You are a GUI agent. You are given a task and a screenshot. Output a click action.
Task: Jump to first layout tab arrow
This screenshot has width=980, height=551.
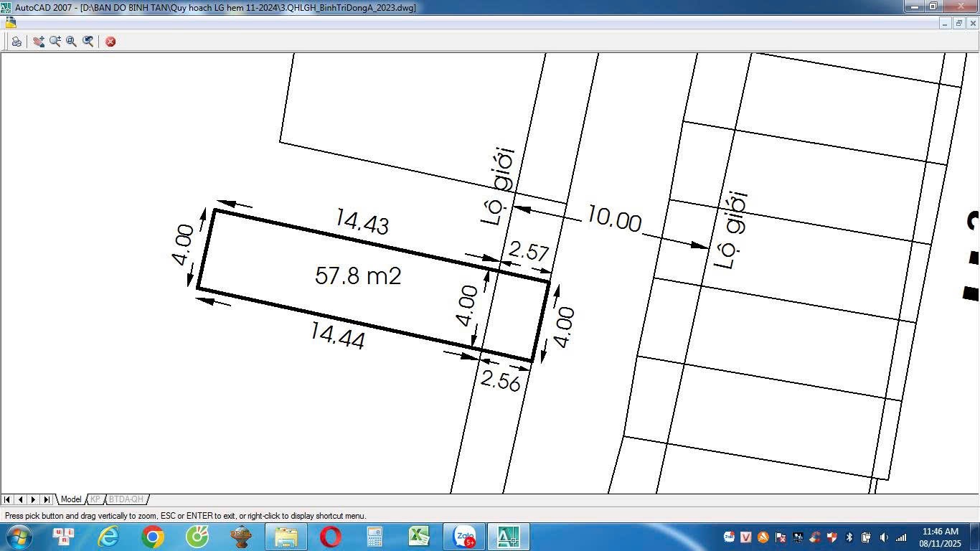coord(7,499)
